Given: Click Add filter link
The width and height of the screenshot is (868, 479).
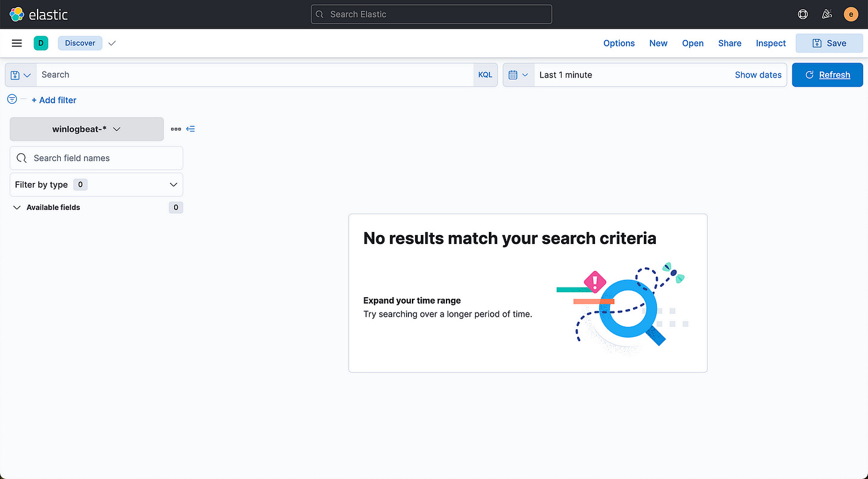Looking at the screenshot, I should [x=54, y=100].
